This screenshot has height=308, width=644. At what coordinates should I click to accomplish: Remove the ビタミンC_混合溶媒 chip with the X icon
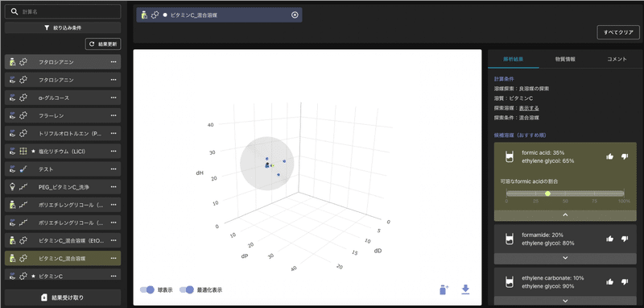tap(295, 15)
